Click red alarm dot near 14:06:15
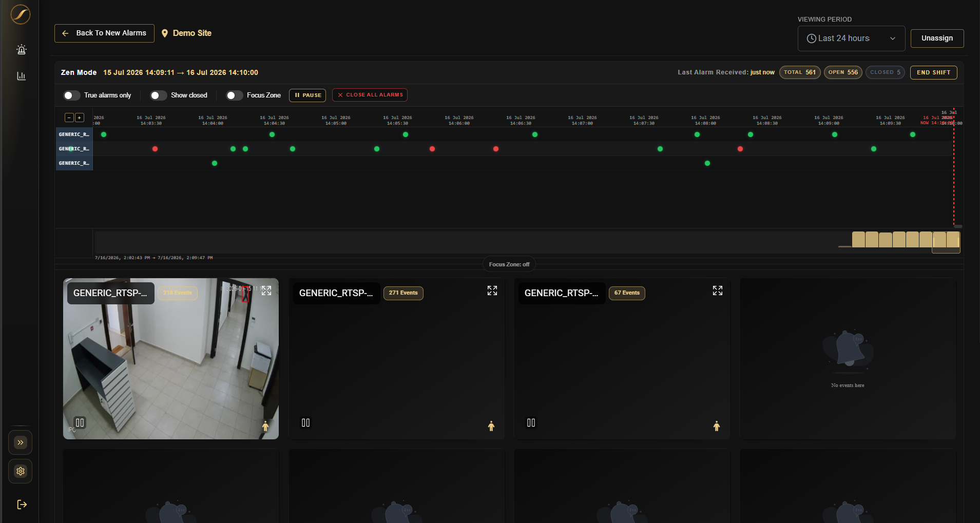980x523 pixels. click(496, 149)
